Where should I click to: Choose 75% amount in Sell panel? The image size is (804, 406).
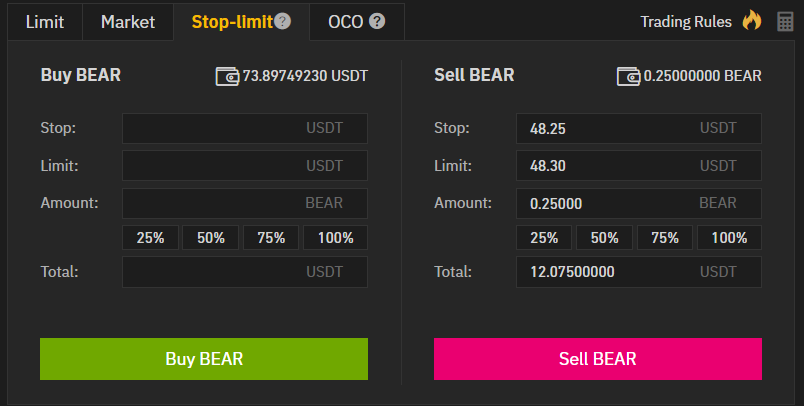(x=665, y=238)
